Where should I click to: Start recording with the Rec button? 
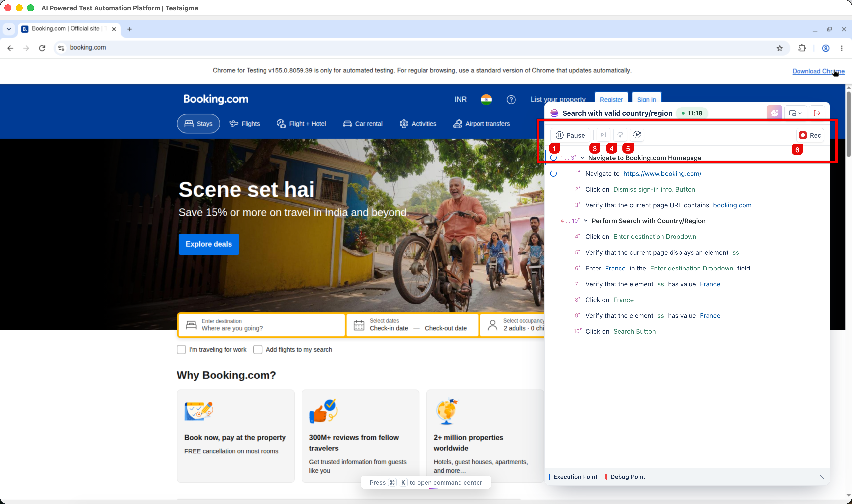[x=810, y=135]
